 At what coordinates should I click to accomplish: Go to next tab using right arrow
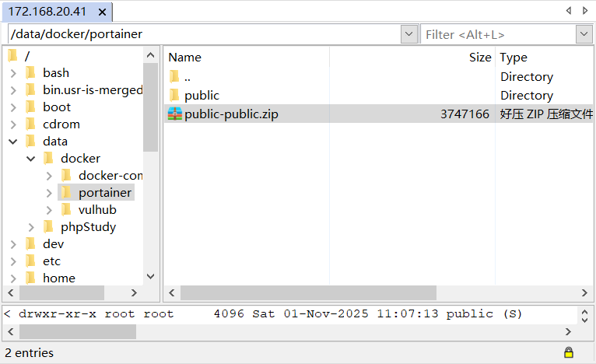tap(585, 11)
